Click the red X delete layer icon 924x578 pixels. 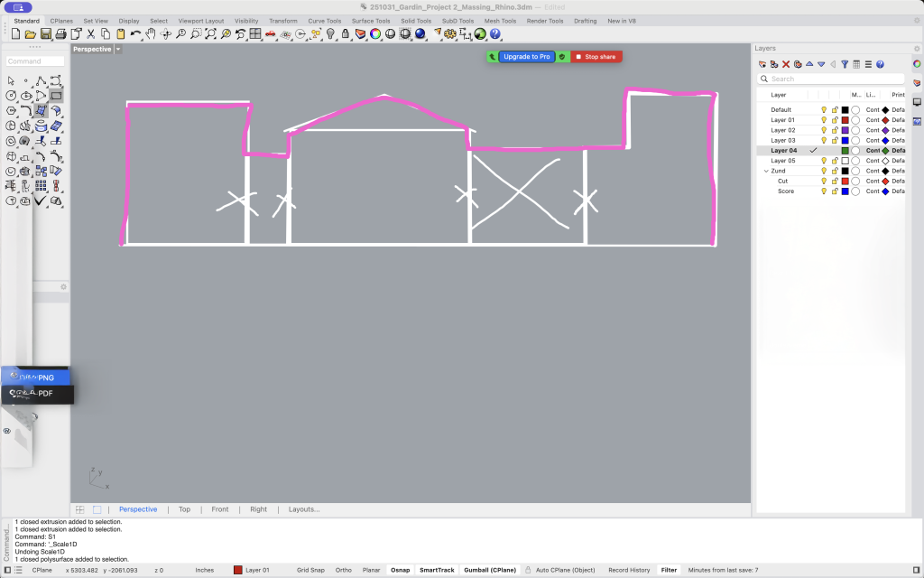click(786, 64)
